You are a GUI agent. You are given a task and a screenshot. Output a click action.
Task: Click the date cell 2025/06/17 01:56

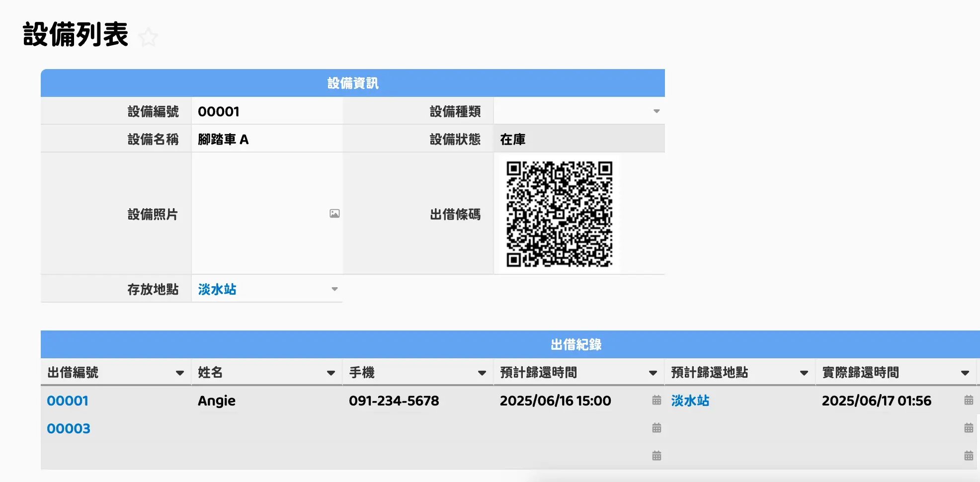(x=877, y=401)
